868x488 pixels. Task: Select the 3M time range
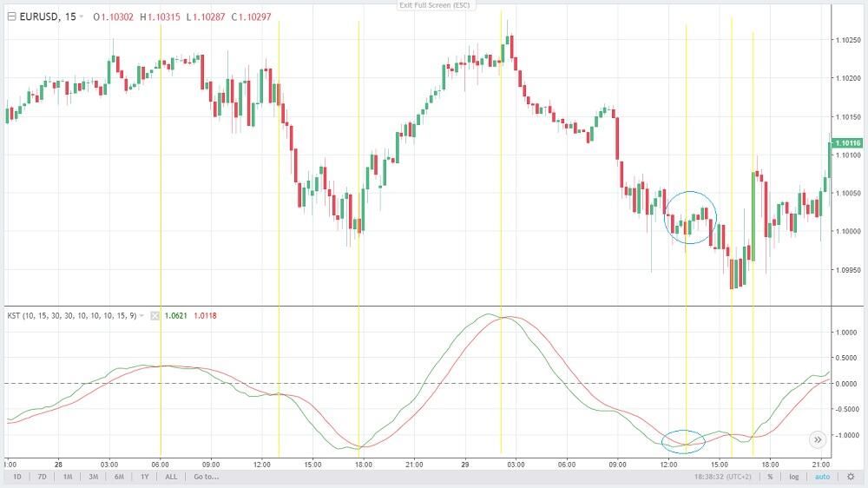click(93, 476)
